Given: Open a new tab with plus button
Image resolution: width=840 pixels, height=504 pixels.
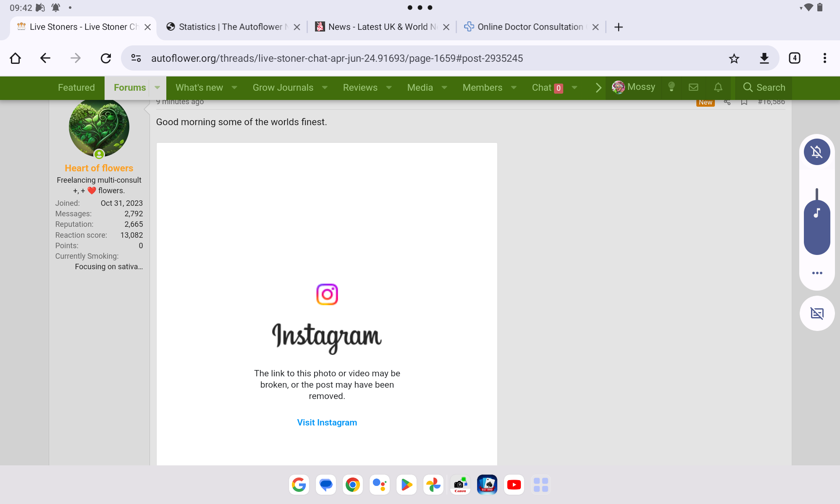Looking at the screenshot, I should coord(618,27).
